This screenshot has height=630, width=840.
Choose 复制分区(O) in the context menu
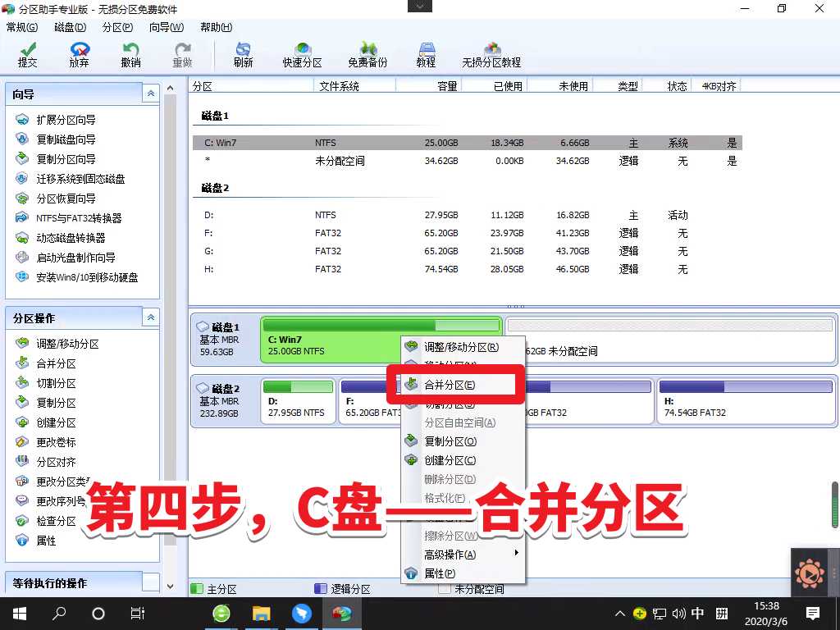[x=464, y=441]
